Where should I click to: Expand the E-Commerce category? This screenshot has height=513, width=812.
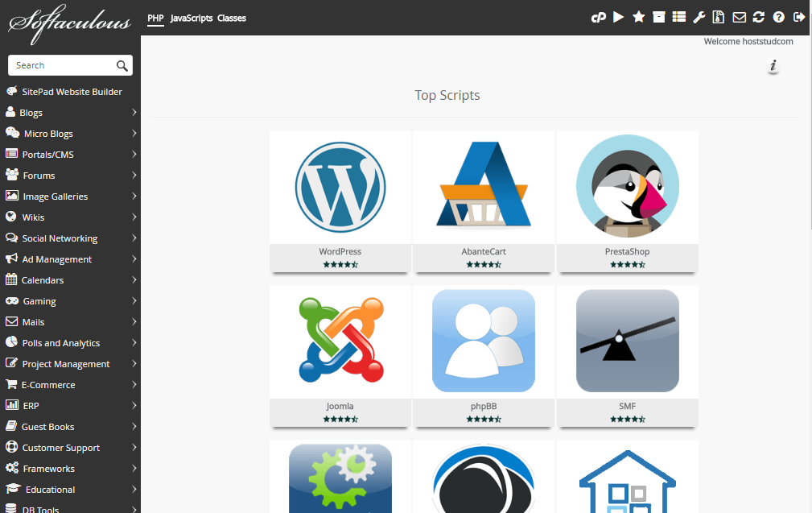coord(70,384)
